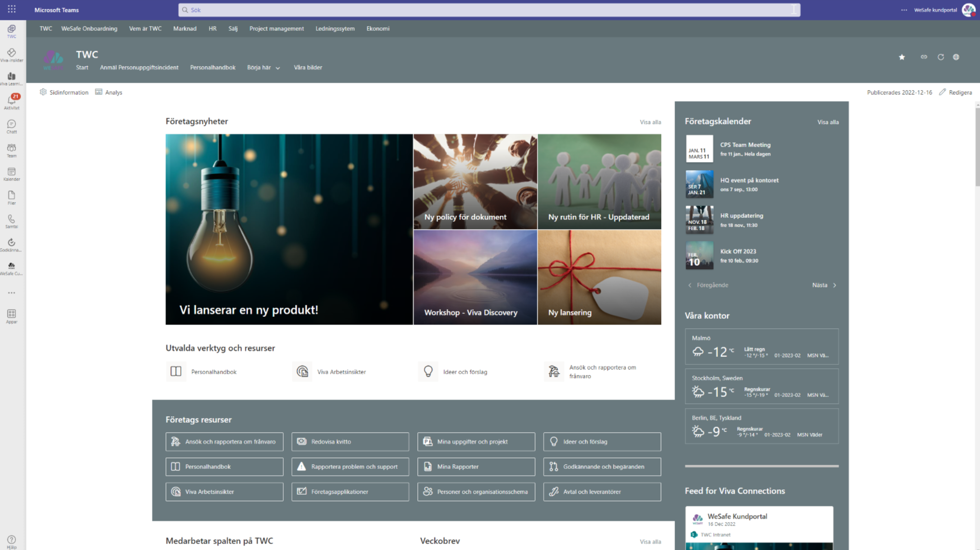Screen dimensions: 980x550
Task: Click the refresh icon in the header
Action: point(941,57)
